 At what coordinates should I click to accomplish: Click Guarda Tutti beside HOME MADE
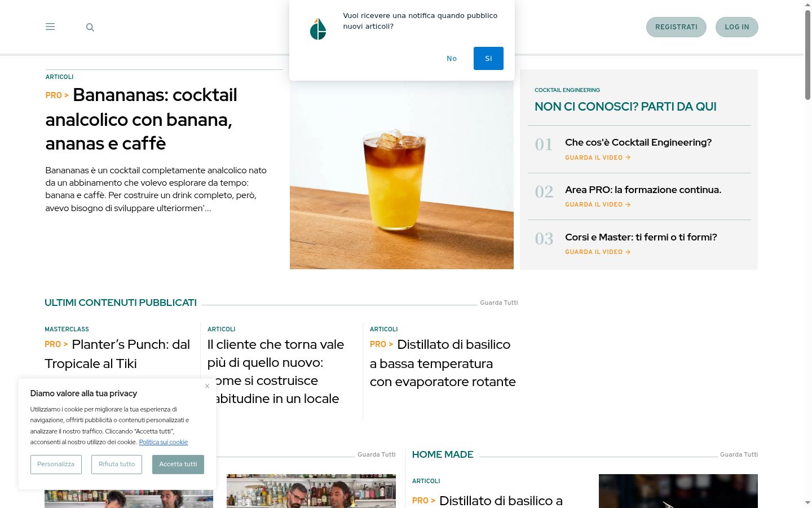[x=739, y=454]
